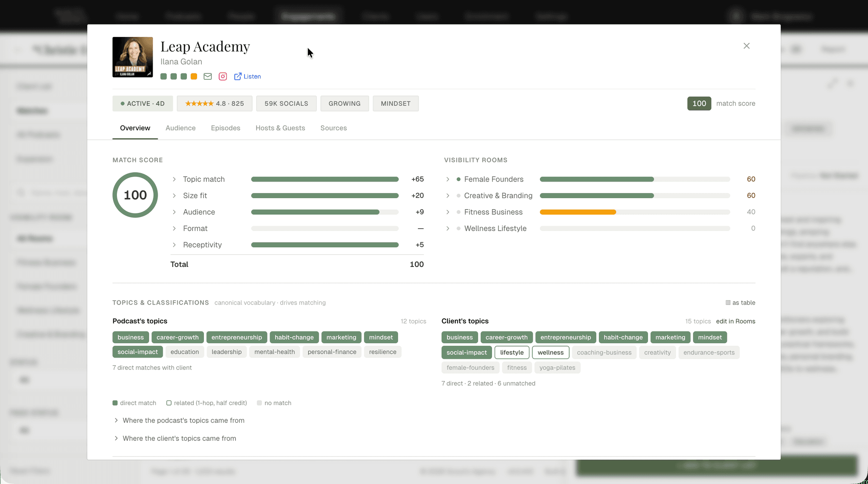Select the "female-founders" client topic tag
Image resolution: width=868 pixels, height=484 pixels.
coord(470,368)
